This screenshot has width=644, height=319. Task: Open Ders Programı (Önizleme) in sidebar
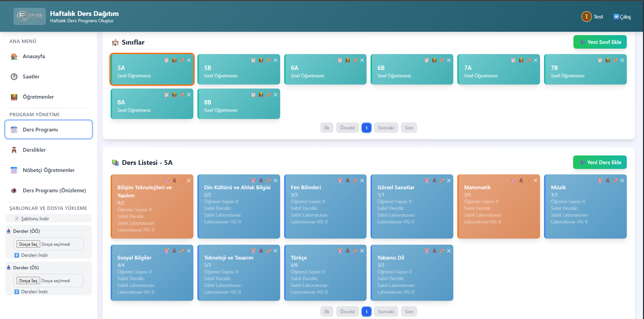click(54, 191)
